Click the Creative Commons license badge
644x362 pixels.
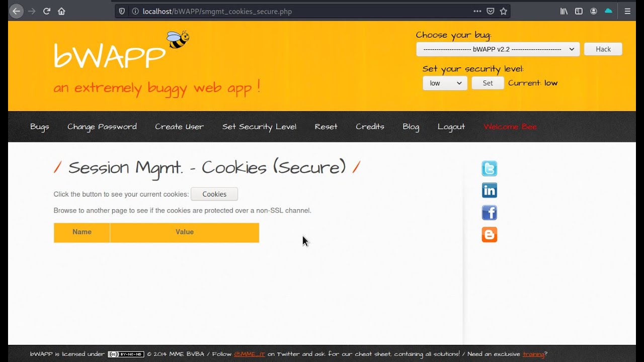coord(126,354)
